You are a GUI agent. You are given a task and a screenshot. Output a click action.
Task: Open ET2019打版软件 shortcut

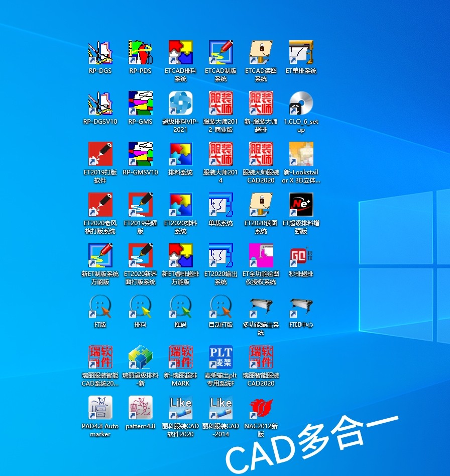(x=100, y=154)
